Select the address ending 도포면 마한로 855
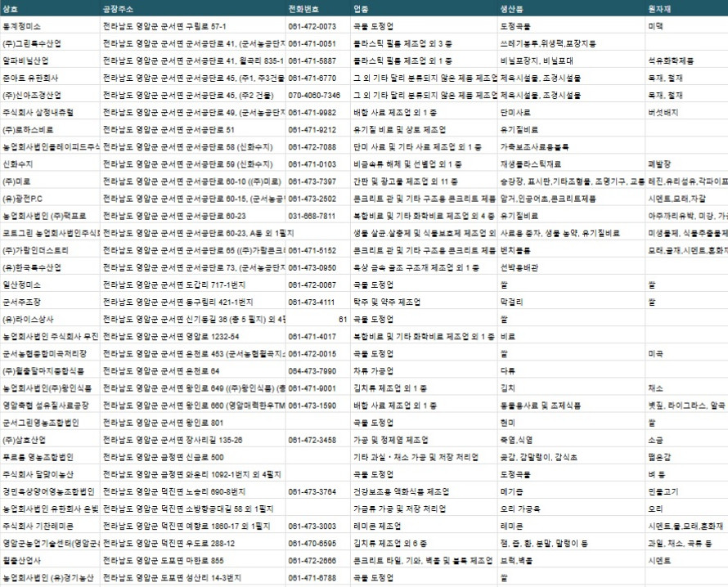 tap(193, 561)
